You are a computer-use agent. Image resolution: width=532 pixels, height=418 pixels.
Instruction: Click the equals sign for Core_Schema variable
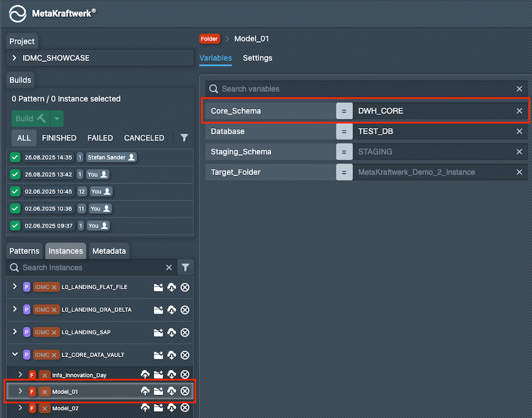[344, 111]
